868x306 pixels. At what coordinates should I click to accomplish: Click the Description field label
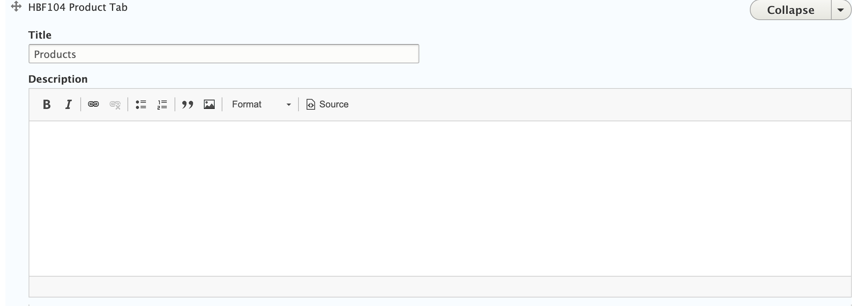(x=58, y=79)
